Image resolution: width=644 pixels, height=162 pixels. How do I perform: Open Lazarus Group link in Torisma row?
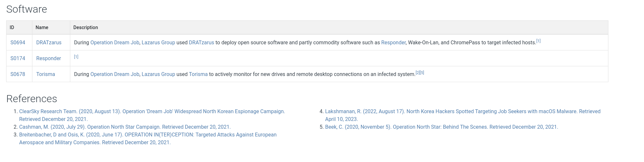pos(158,74)
